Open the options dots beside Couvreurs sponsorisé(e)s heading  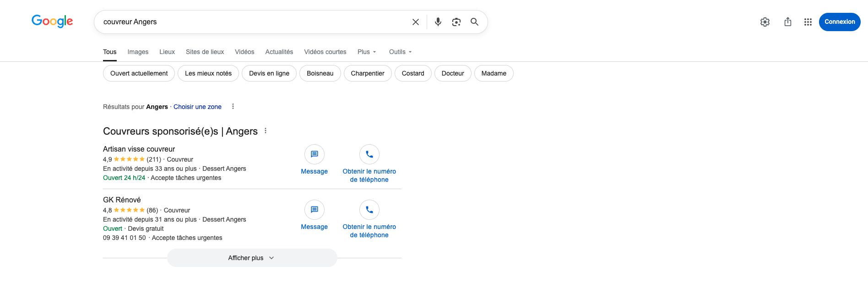(266, 131)
